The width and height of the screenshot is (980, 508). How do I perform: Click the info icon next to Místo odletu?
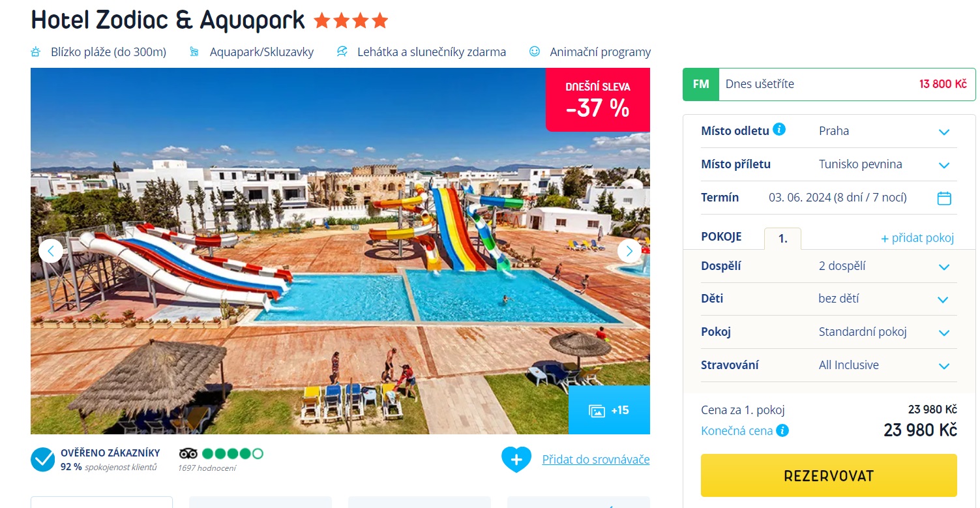tap(779, 129)
